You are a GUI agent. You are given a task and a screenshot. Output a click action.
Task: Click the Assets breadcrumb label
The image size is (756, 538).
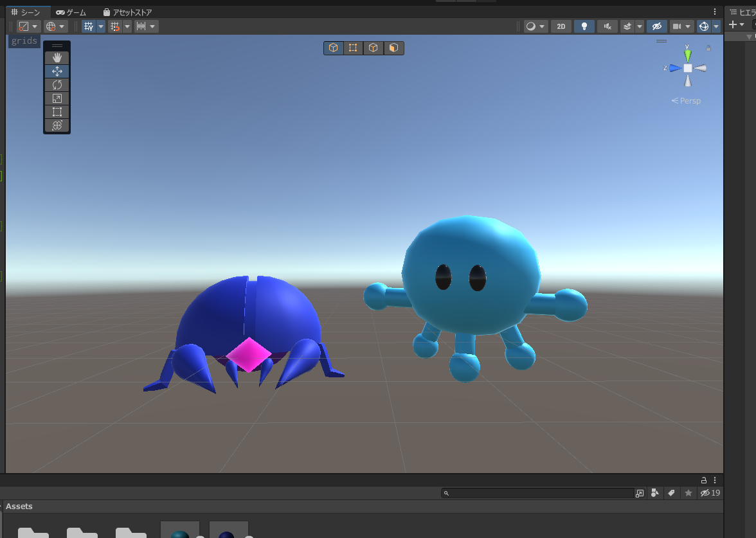click(19, 507)
